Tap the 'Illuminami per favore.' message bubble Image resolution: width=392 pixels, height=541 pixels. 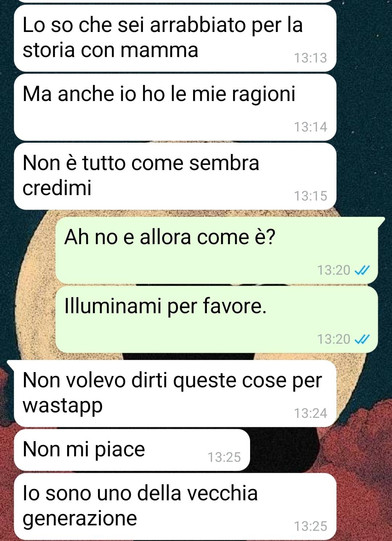pyautogui.click(x=217, y=319)
